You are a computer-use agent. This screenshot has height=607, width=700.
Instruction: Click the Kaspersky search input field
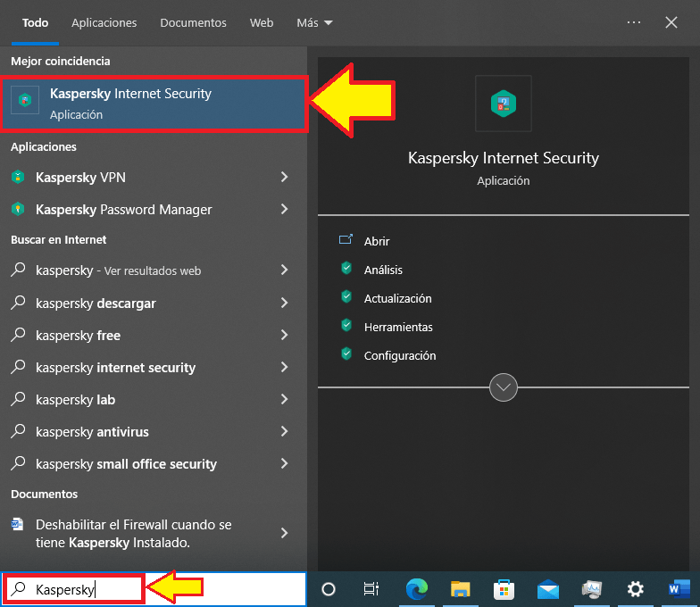[x=85, y=589]
